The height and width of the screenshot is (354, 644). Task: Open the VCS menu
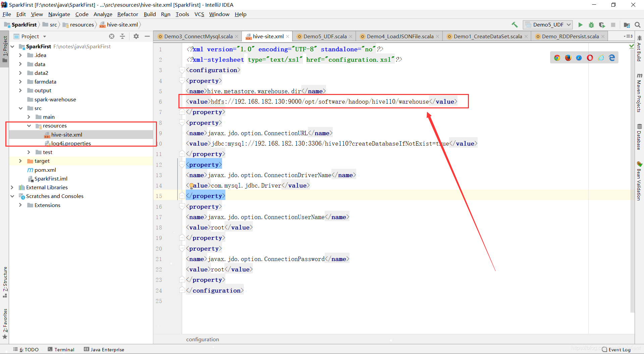[x=199, y=14]
